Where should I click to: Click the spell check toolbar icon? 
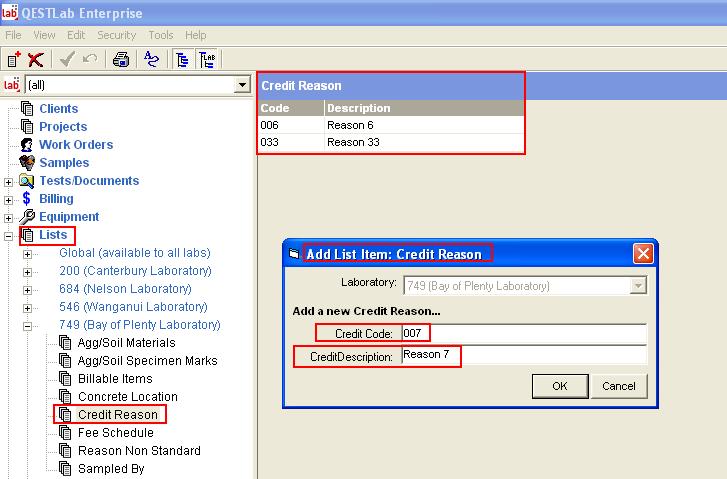click(151, 59)
